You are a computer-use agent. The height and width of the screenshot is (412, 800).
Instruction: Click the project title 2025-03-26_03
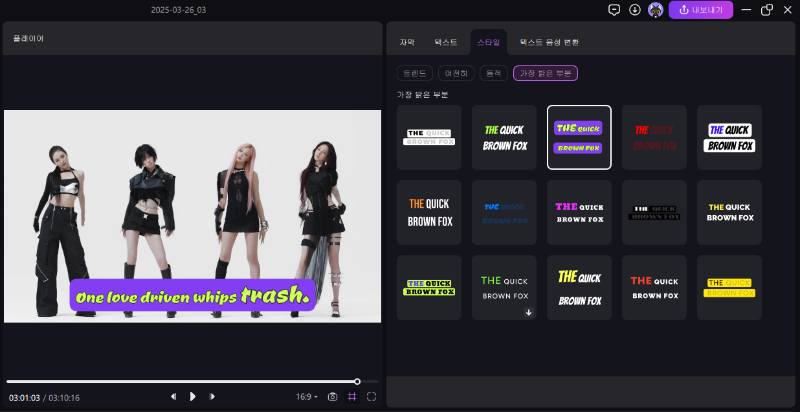(x=179, y=10)
